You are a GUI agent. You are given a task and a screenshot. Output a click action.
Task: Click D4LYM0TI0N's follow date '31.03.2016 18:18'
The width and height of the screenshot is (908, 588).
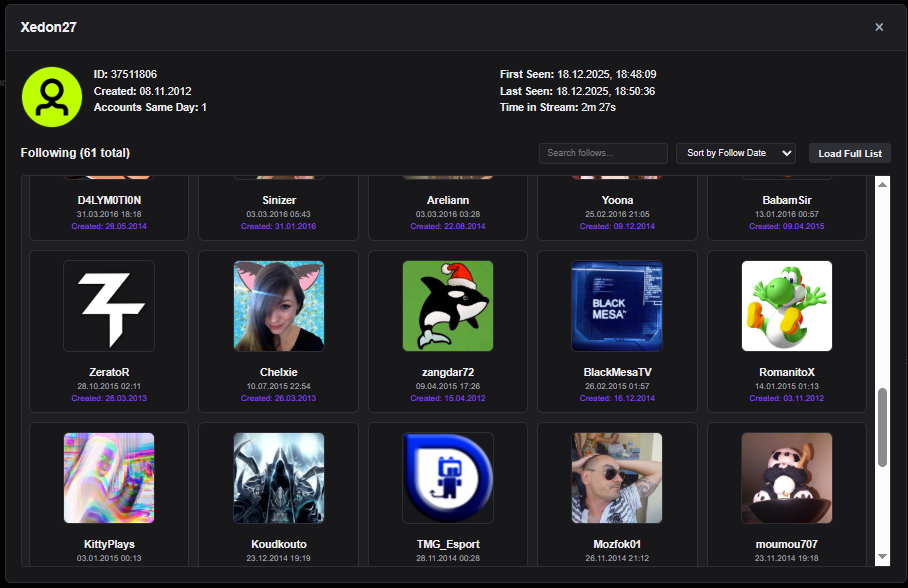coord(109,214)
